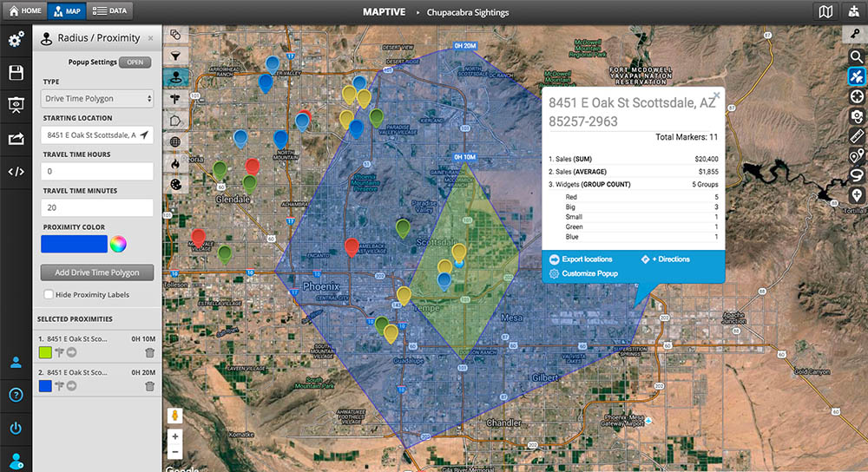
Task: Open the filter funnel tool
Action: 175,56
